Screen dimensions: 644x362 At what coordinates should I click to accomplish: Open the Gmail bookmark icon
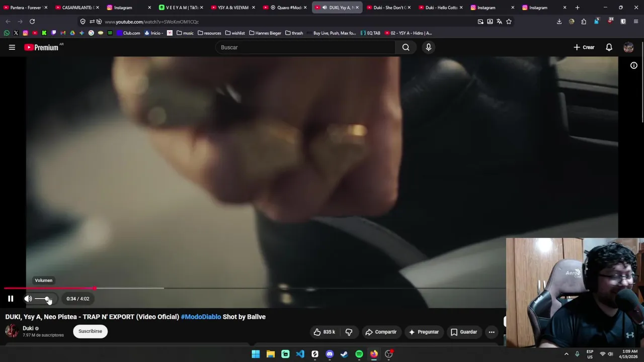tap(63, 33)
